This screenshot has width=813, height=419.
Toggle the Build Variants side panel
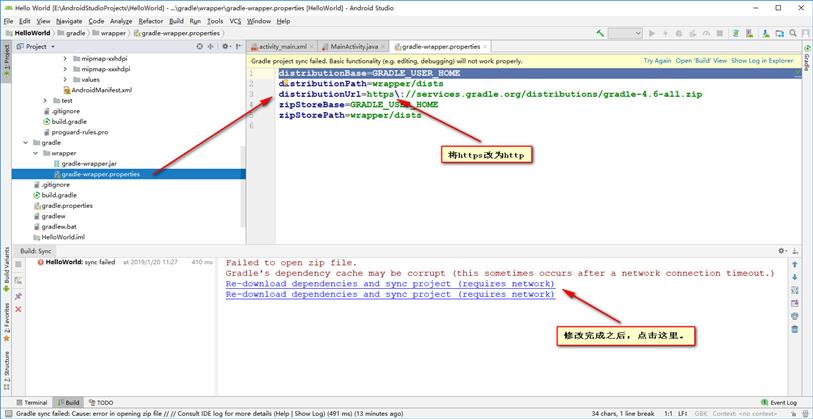pyautogui.click(x=6, y=271)
